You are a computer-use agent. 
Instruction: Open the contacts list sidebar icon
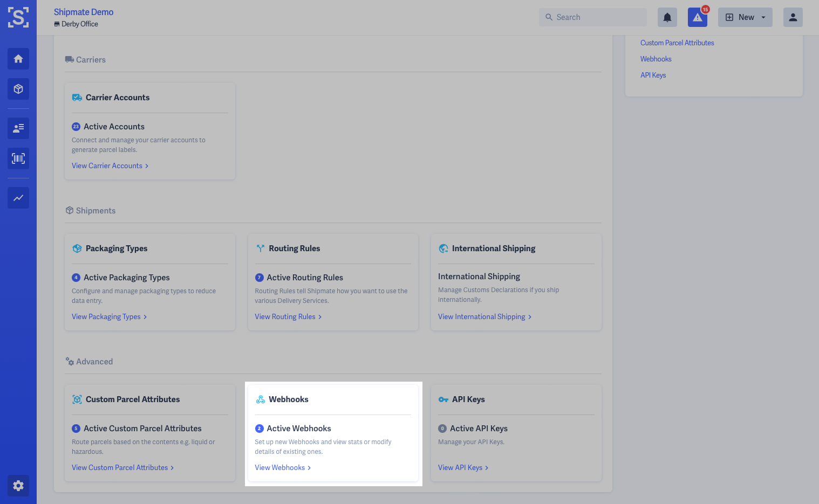(x=18, y=128)
